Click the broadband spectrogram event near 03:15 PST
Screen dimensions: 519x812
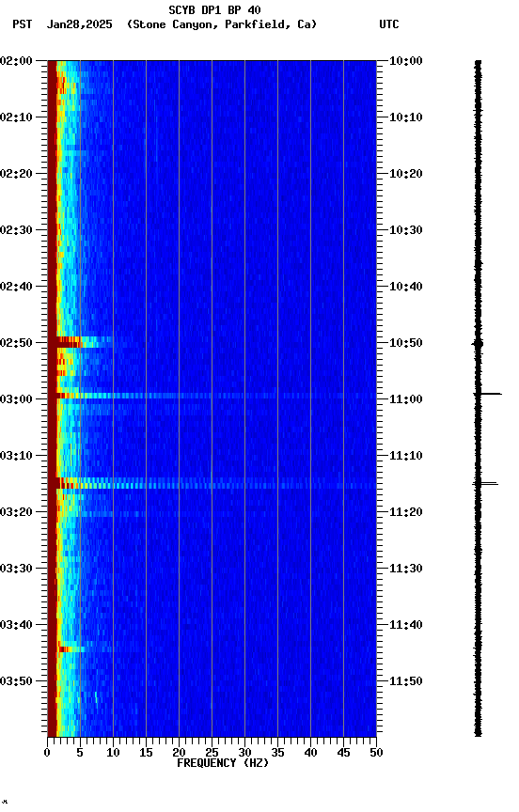[x=212, y=484]
